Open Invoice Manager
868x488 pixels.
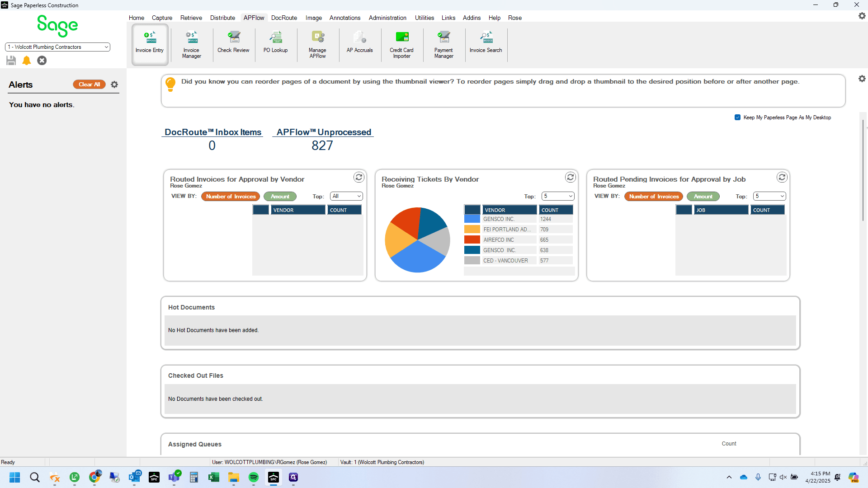(x=192, y=44)
